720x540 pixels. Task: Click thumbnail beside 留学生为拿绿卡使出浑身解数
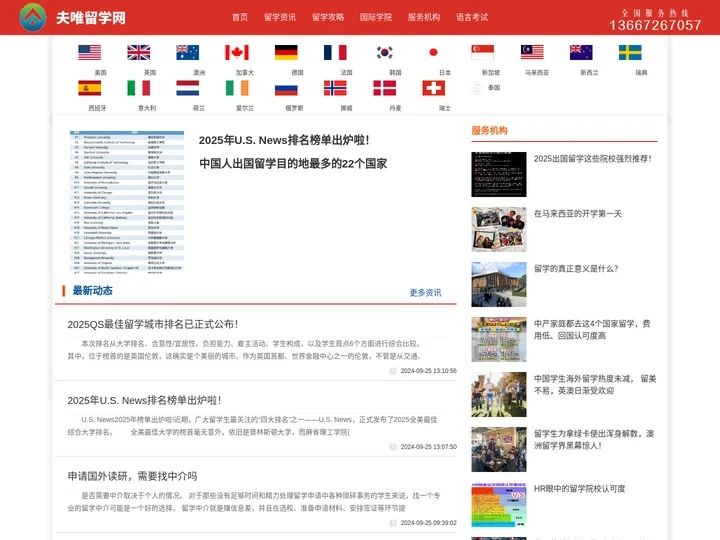pyautogui.click(x=499, y=449)
